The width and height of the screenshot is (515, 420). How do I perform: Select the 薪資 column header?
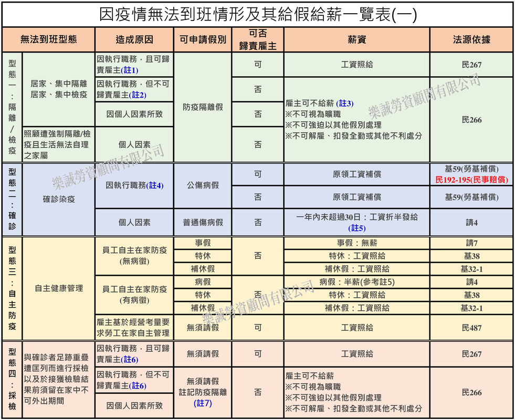pos(356,39)
